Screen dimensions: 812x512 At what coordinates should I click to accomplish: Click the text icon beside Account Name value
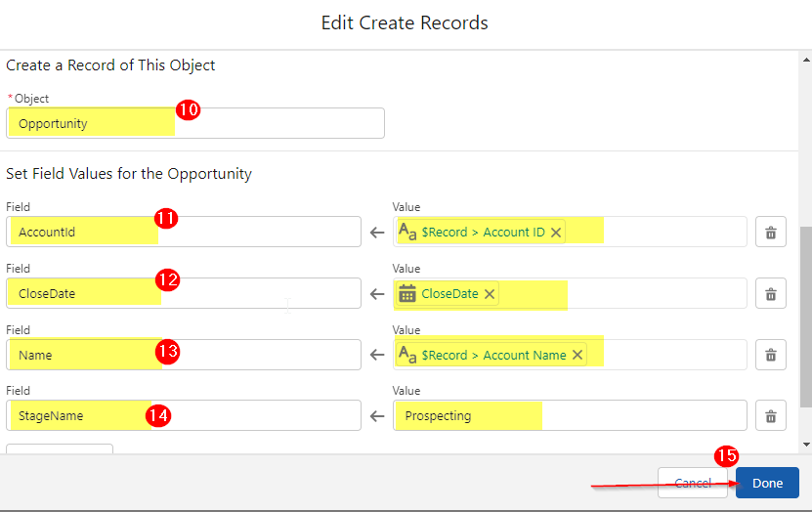tap(408, 356)
